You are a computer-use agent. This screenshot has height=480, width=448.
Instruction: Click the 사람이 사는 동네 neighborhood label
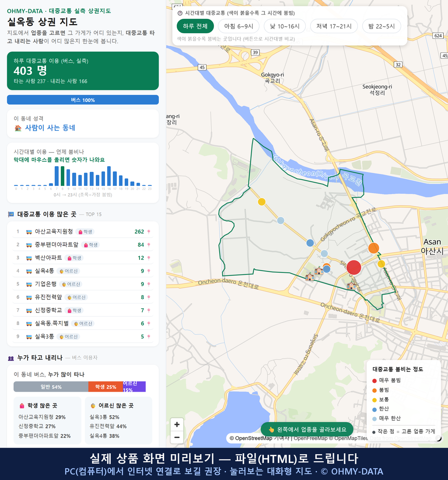click(50, 128)
